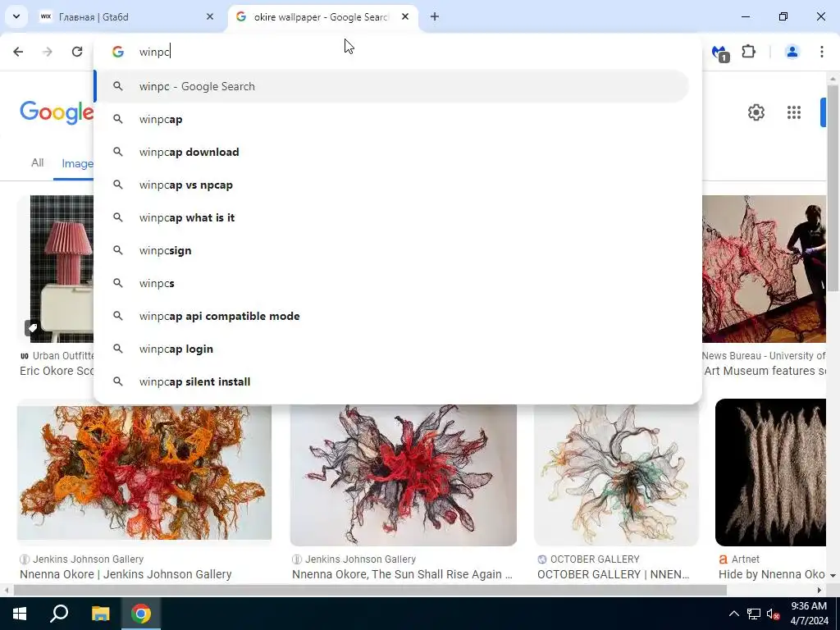Open the orange Nnenna Okore artwork thumbnail
The height and width of the screenshot is (630, 840).
click(x=144, y=472)
